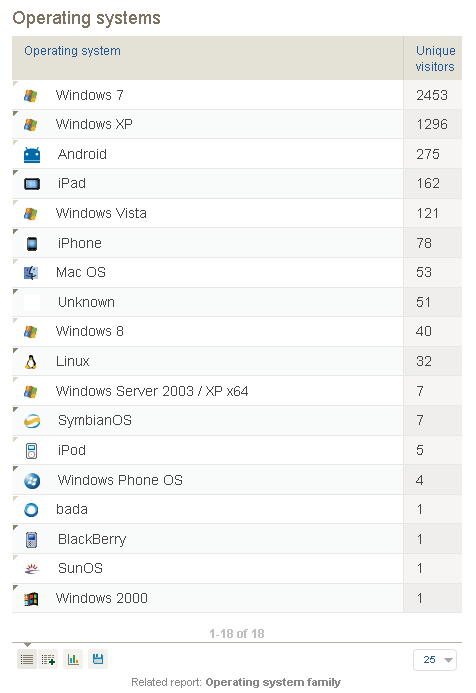Sort by Unique visitors column header

coord(435,58)
